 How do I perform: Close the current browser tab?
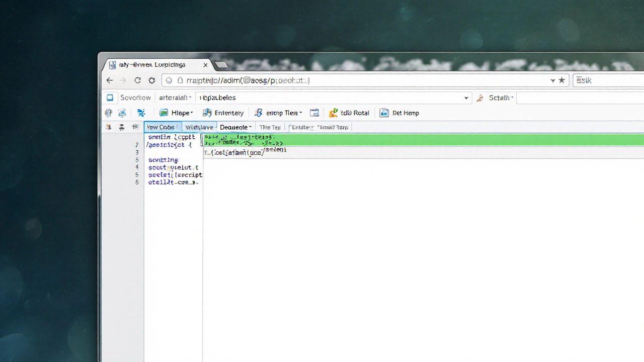(x=205, y=65)
